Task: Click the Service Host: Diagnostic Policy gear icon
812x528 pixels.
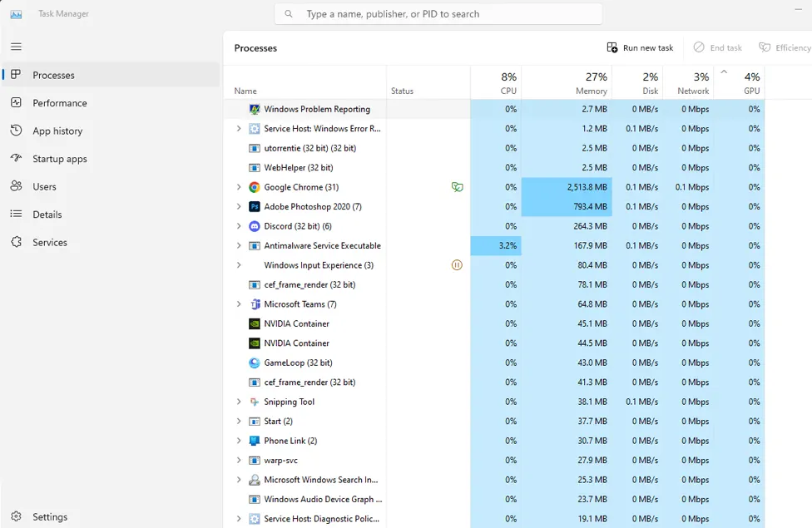Action: pyautogui.click(x=255, y=519)
